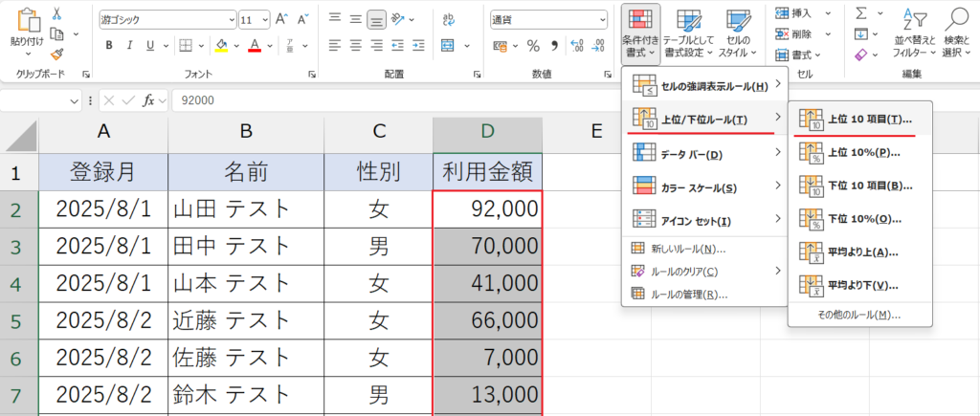980x416 pixels.
Task: Click the insert function fx icon
Action: (148, 100)
